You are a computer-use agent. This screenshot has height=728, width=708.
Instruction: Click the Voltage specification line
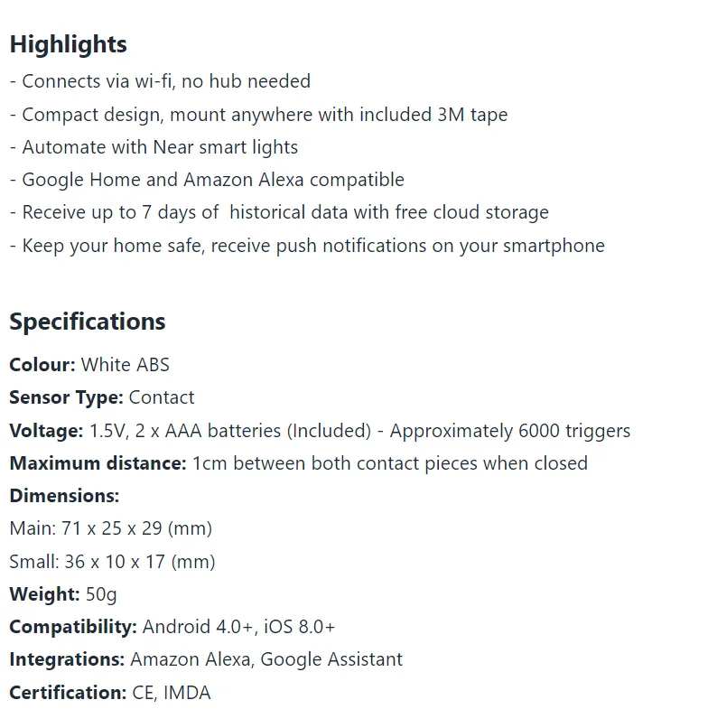click(x=320, y=431)
